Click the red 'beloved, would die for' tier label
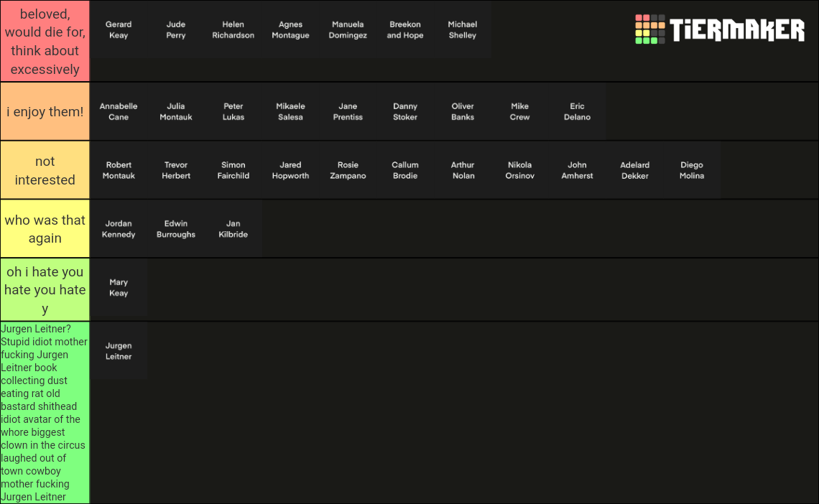Screen dimensions: 819x504 [x=45, y=41]
